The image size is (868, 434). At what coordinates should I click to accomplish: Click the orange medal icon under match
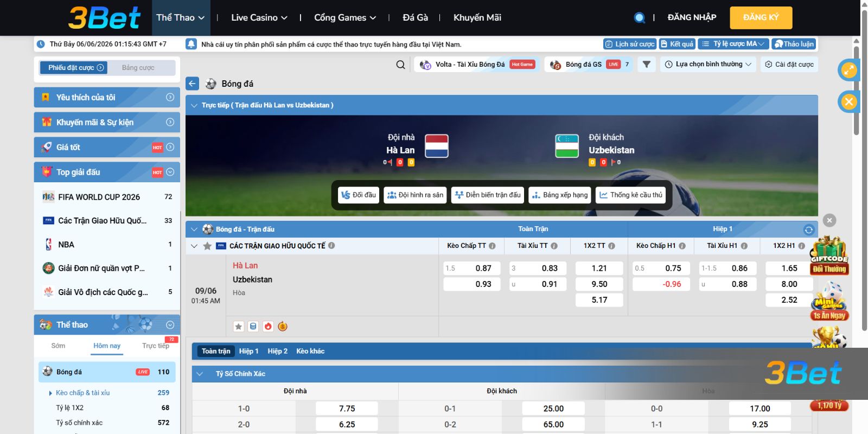pyautogui.click(x=282, y=326)
